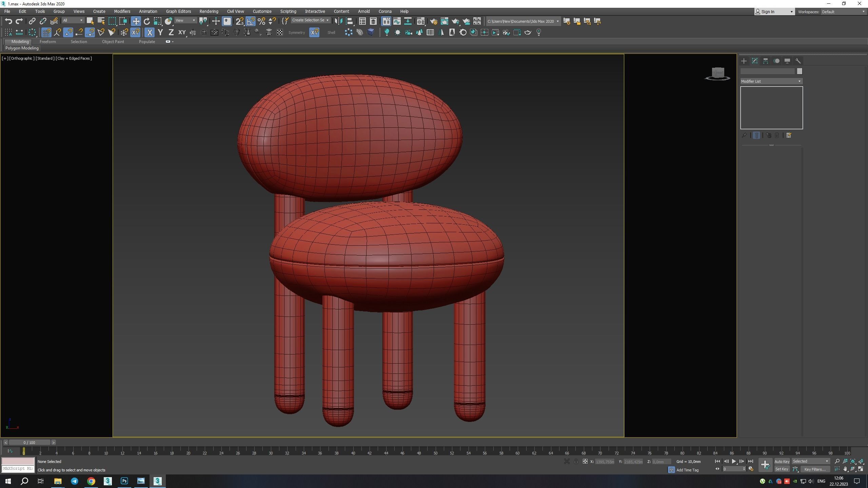Open the Hierarchy panel tab
The image size is (868, 488).
766,61
